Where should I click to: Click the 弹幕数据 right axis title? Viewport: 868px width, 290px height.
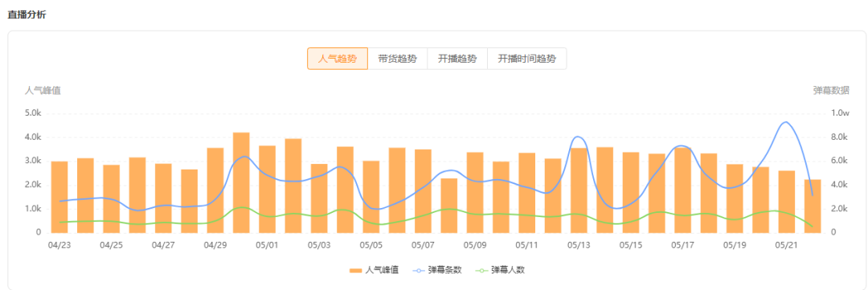click(x=831, y=91)
